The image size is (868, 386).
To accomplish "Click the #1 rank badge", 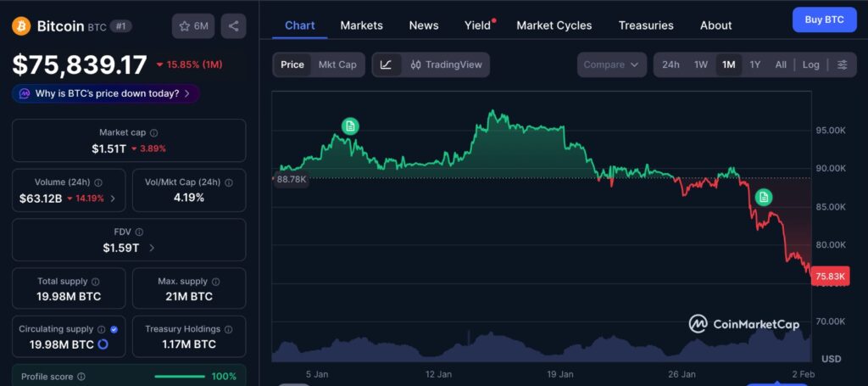I will pos(120,26).
